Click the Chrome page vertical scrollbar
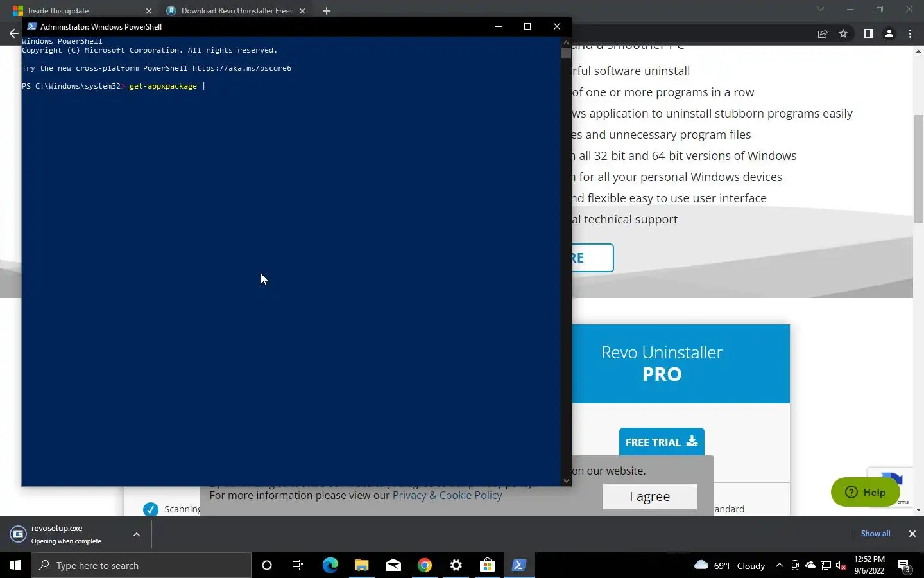 [x=918, y=169]
